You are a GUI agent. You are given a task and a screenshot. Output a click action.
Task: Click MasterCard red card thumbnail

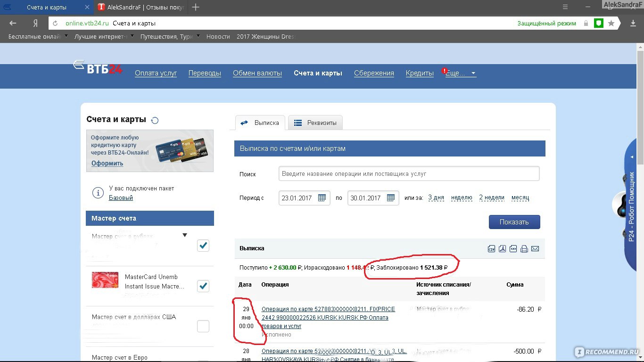point(105,280)
